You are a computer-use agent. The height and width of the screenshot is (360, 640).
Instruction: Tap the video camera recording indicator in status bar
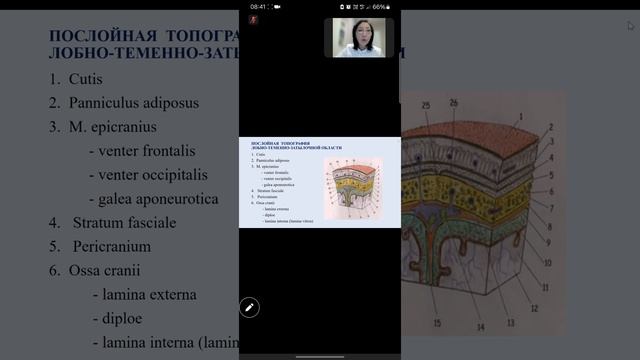tap(277, 7)
